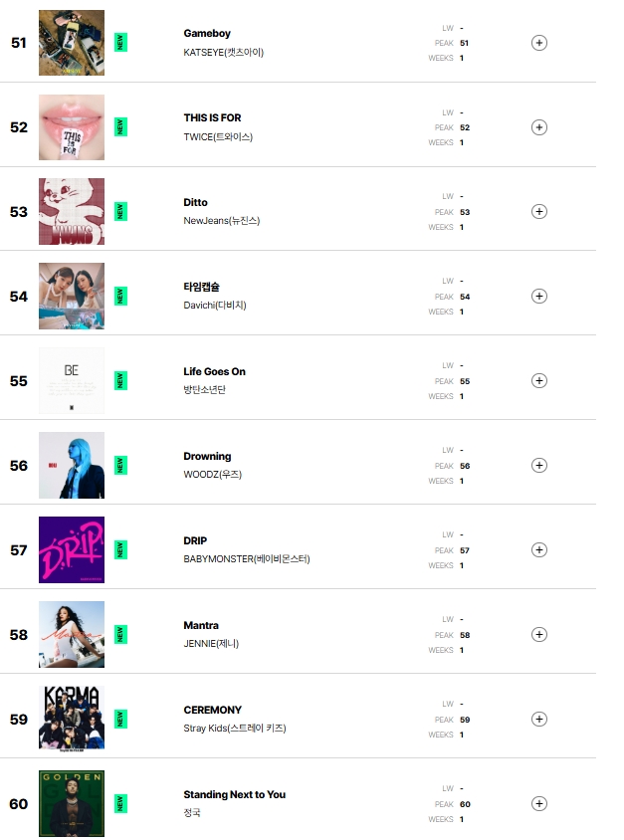Click the plus icon for Drowning
This screenshot has height=840, width=624.
[x=538, y=466]
